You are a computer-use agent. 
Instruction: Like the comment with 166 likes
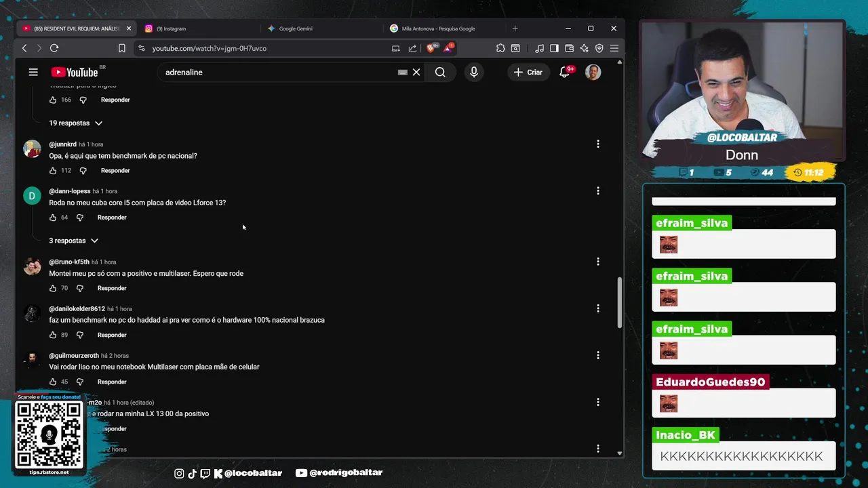point(53,100)
